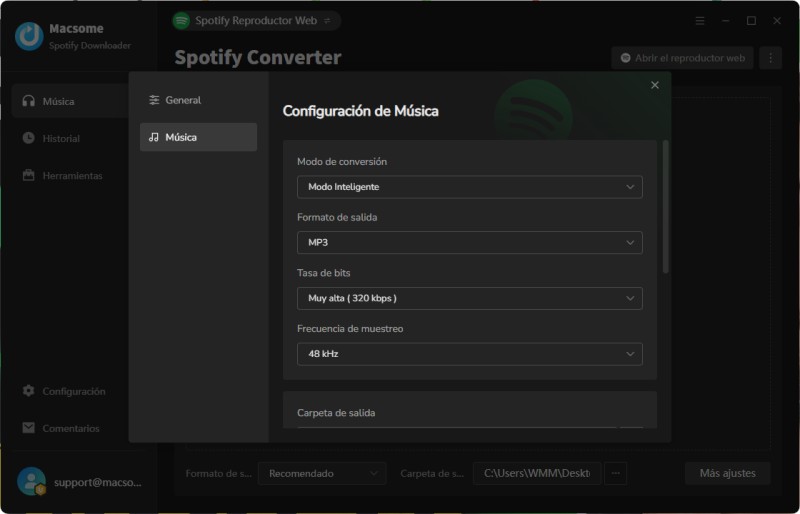Click the Configuración de Música title
Viewport: 800px width, 514px height.
360,111
